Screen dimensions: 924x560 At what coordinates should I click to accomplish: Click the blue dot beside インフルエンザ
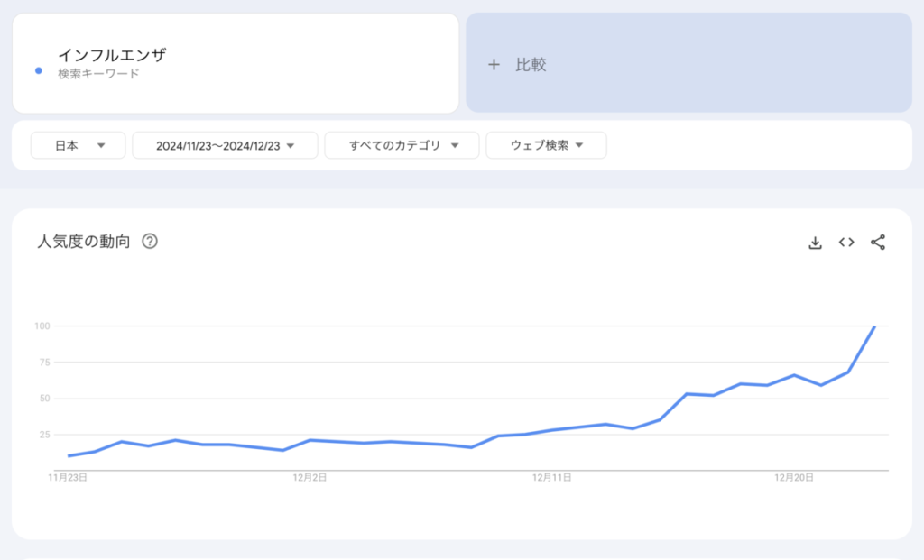point(38,71)
